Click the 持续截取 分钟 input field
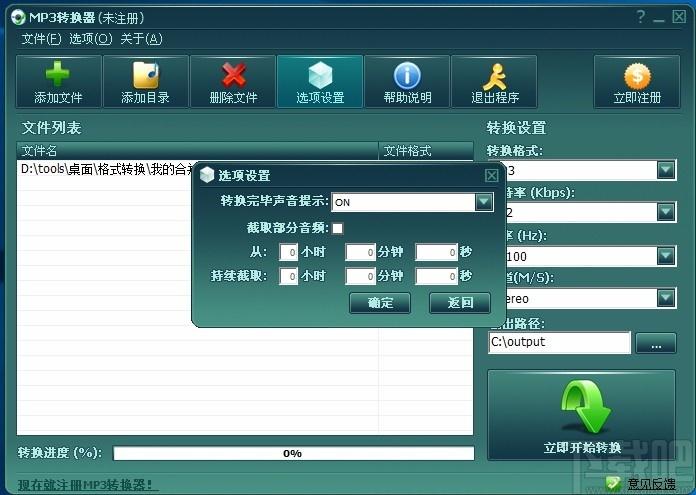This screenshot has height=495, width=696. [360, 276]
